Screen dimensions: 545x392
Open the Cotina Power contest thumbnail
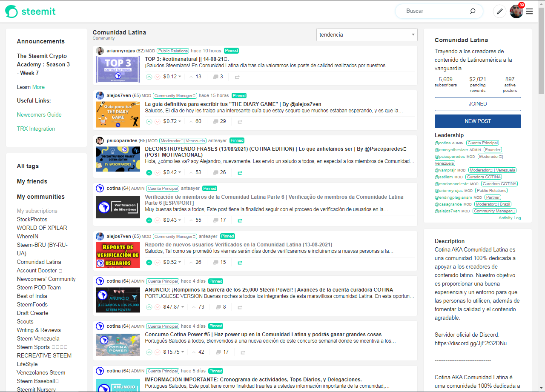pyautogui.click(x=118, y=345)
